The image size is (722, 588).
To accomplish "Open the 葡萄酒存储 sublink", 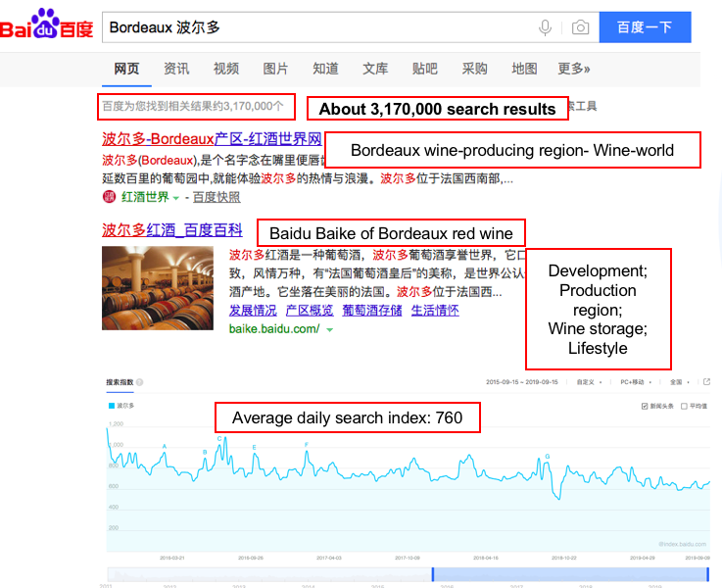I will (372, 311).
